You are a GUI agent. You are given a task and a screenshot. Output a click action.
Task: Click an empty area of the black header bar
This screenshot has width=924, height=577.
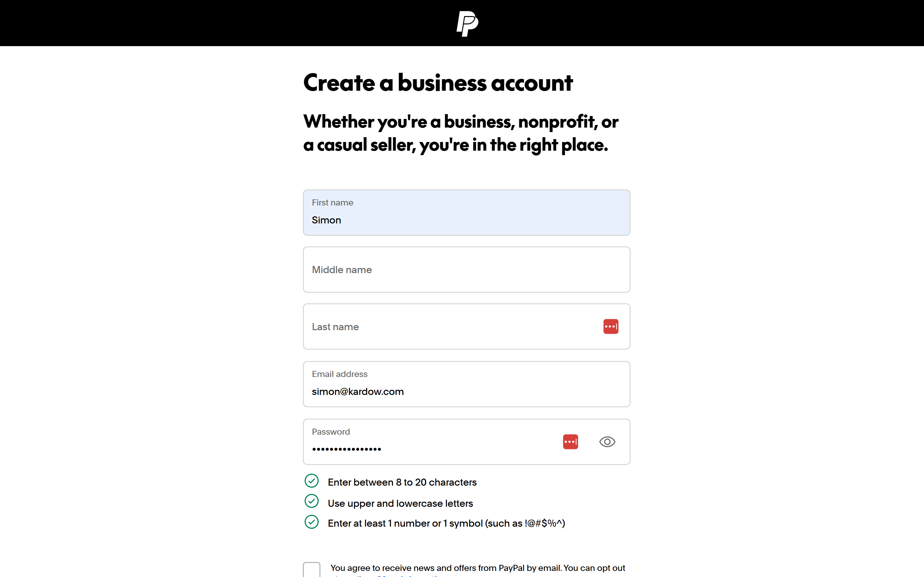(x=191, y=23)
